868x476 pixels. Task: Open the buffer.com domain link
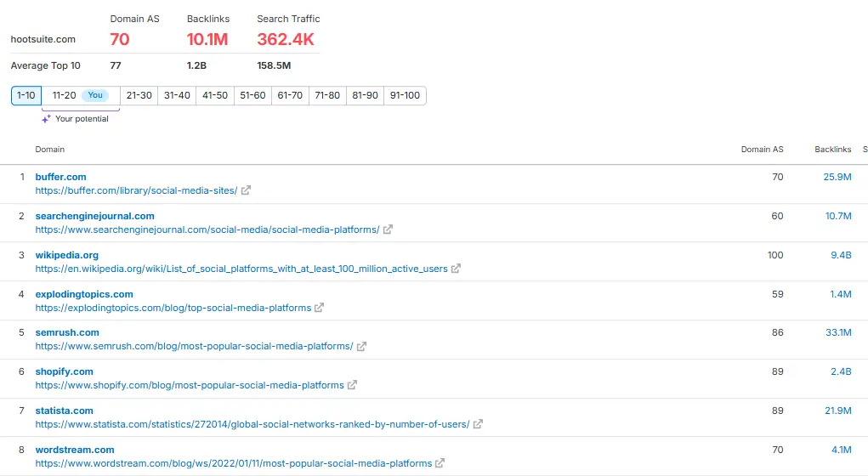point(60,177)
